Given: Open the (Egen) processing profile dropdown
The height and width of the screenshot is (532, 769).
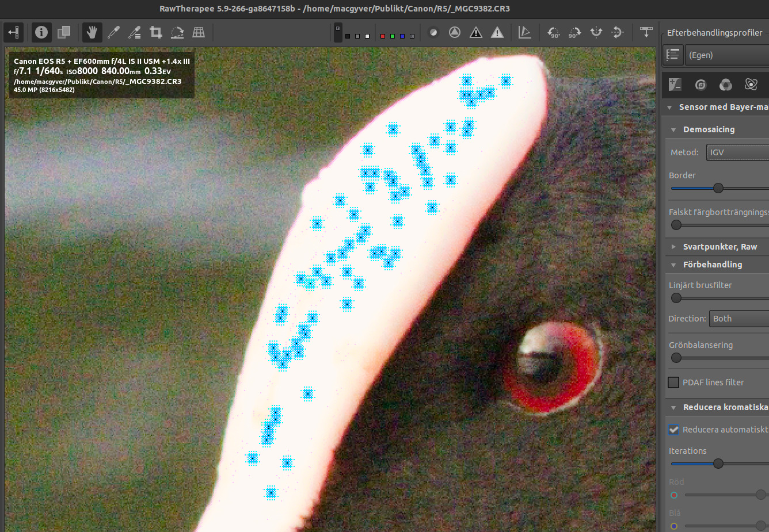Looking at the screenshot, I should click(x=728, y=55).
